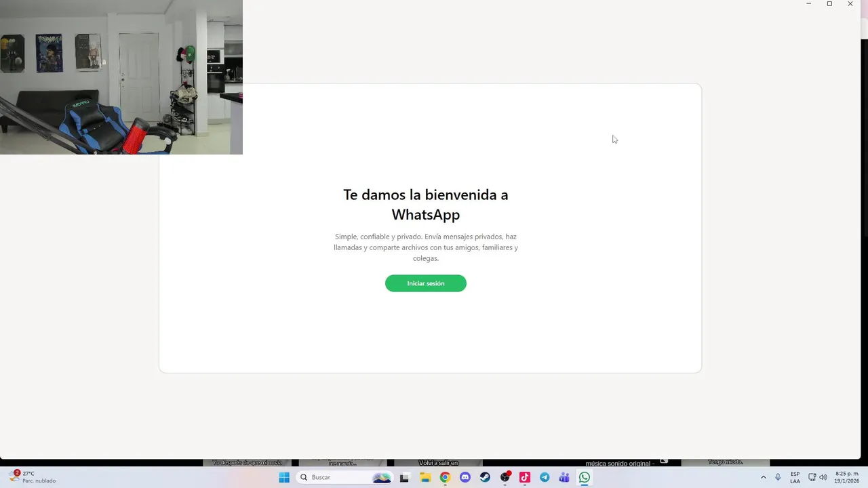Screen dimensions: 868x488
Task: Minimize the WhatsApp window
Action: (x=808, y=4)
